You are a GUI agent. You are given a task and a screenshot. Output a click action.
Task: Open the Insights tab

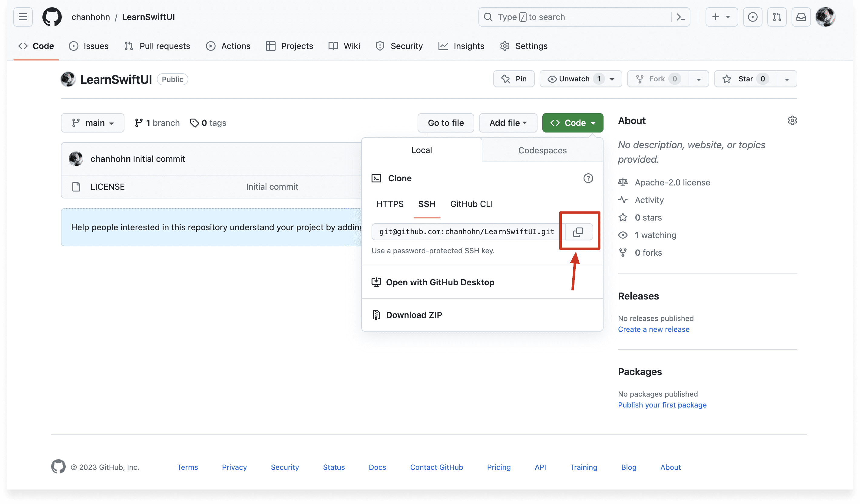coord(461,46)
